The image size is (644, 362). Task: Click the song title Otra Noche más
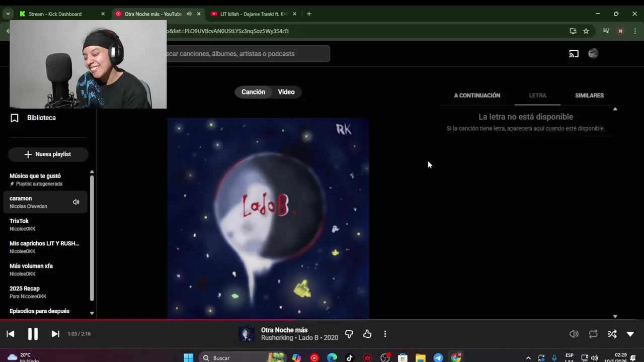(284, 330)
